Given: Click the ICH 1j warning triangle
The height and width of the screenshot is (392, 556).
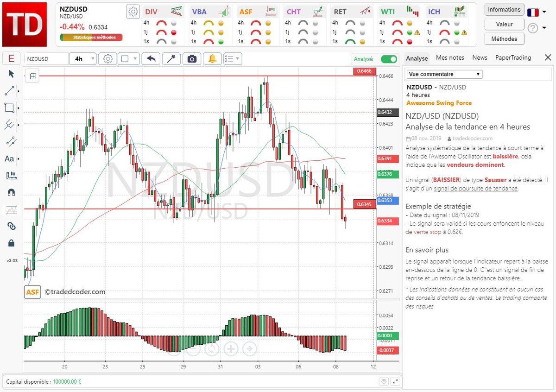Looking at the screenshot, I should coord(464,32).
